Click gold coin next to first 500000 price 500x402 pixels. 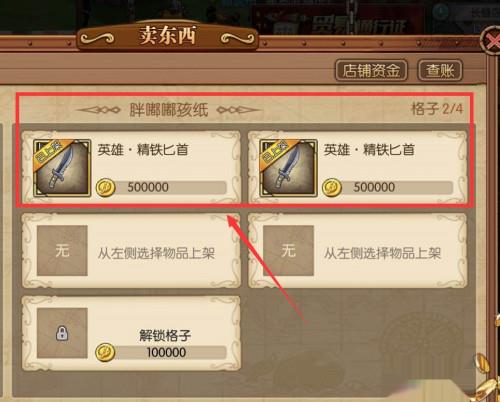pyautogui.click(x=106, y=187)
